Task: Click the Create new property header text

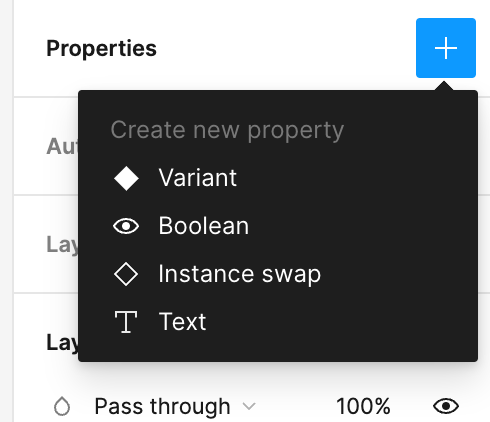Action: (x=227, y=130)
